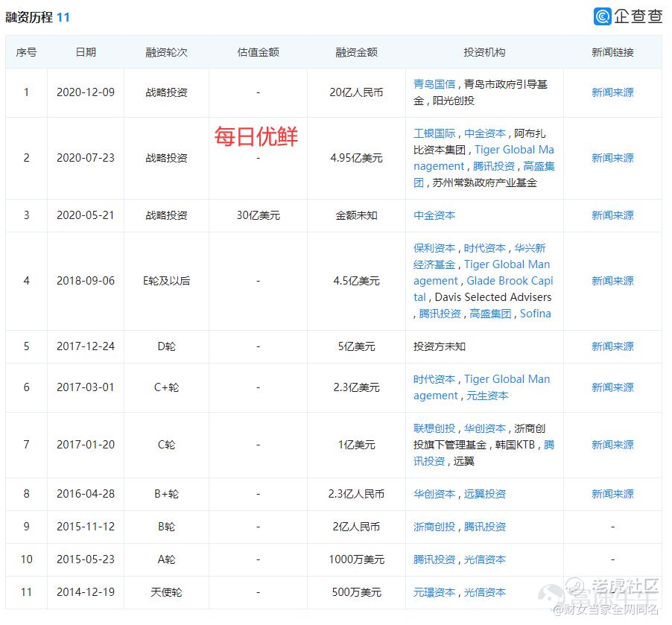The image size is (672, 625).
Task: Click 腾讯投资 in the 2018-09-06 row
Action: click(440, 314)
